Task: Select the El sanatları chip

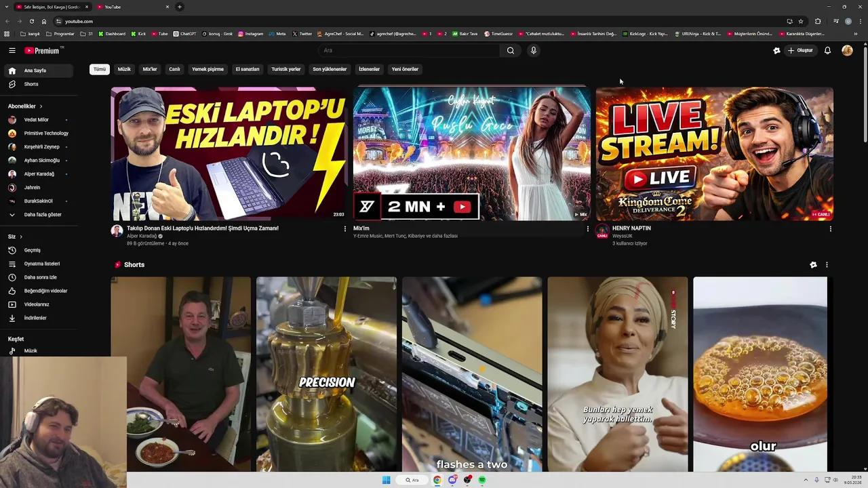Action: (248, 69)
